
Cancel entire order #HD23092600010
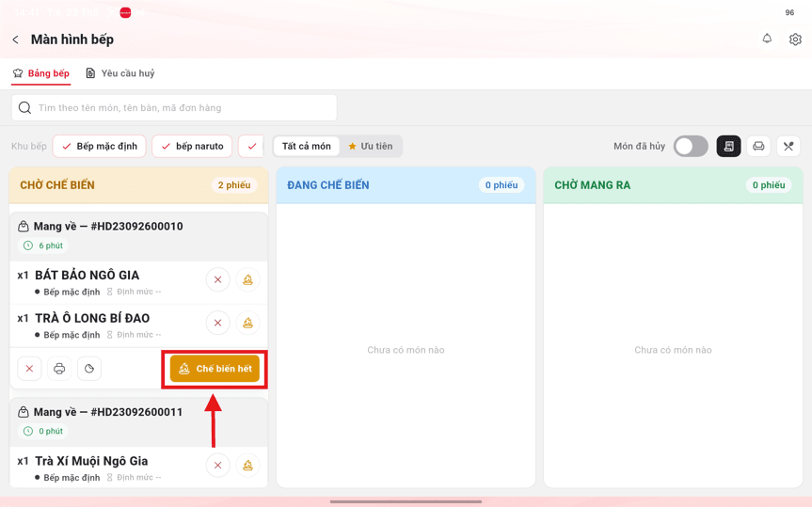[x=29, y=368]
